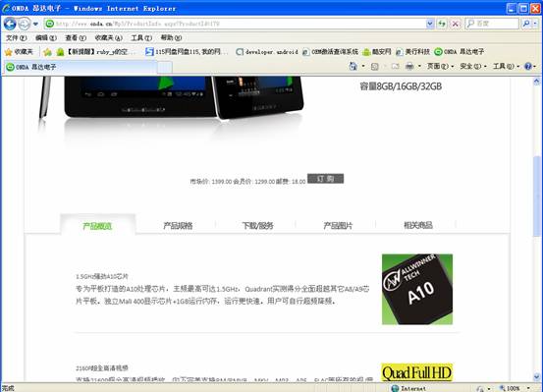Open the developer.android bookmark link
Screen dimensions: 543x392
[267, 52]
